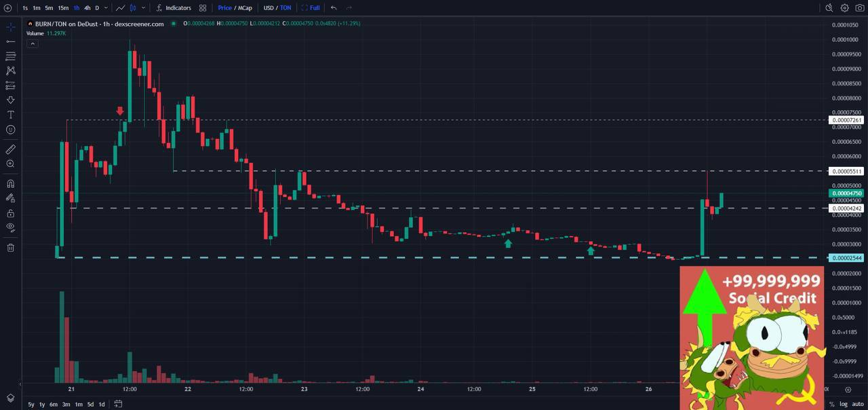Click the Social Credit meme image
Viewport: 868px width, 410px height.
click(x=752, y=338)
